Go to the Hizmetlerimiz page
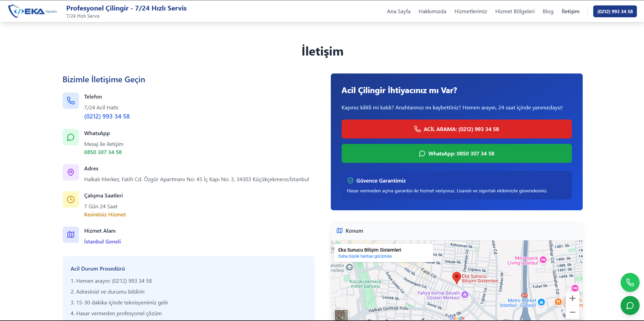 coord(470,12)
